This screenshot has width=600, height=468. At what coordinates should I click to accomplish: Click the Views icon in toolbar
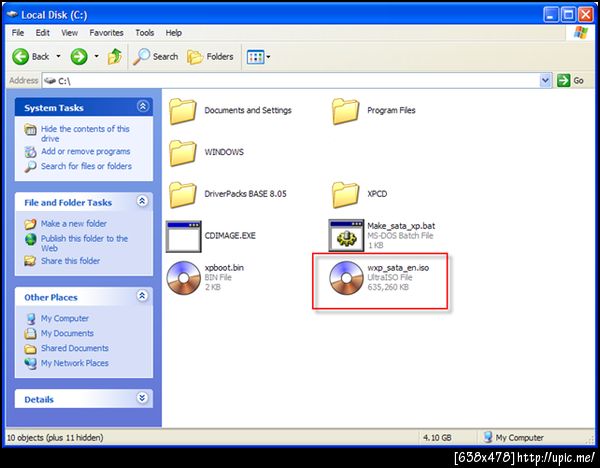point(255,57)
